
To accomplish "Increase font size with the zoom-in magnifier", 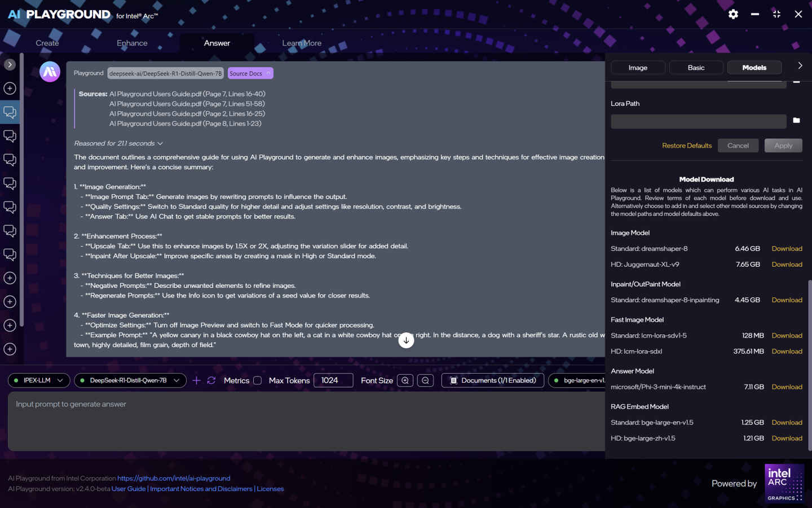I will coord(405,380).
